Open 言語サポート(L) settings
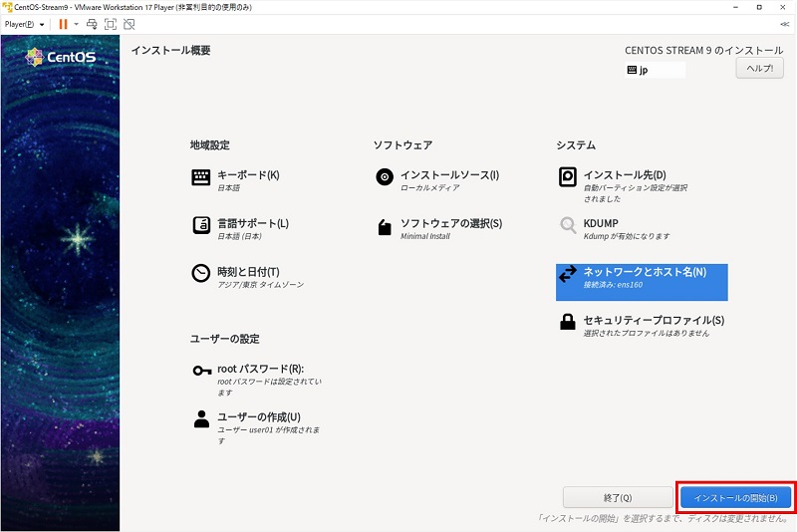797x532 pixels. tap(240, 228)
